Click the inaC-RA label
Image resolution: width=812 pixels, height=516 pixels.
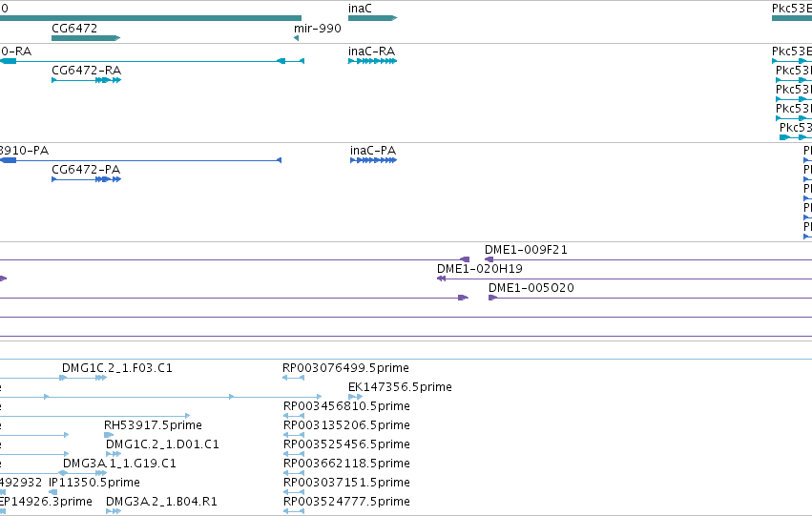(x=372, y=52)
